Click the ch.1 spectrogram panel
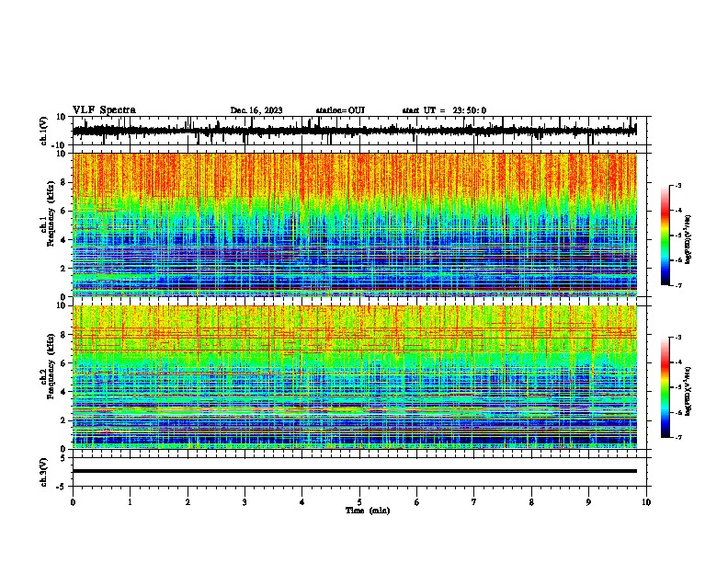728x563 pixels. [355, 224]
